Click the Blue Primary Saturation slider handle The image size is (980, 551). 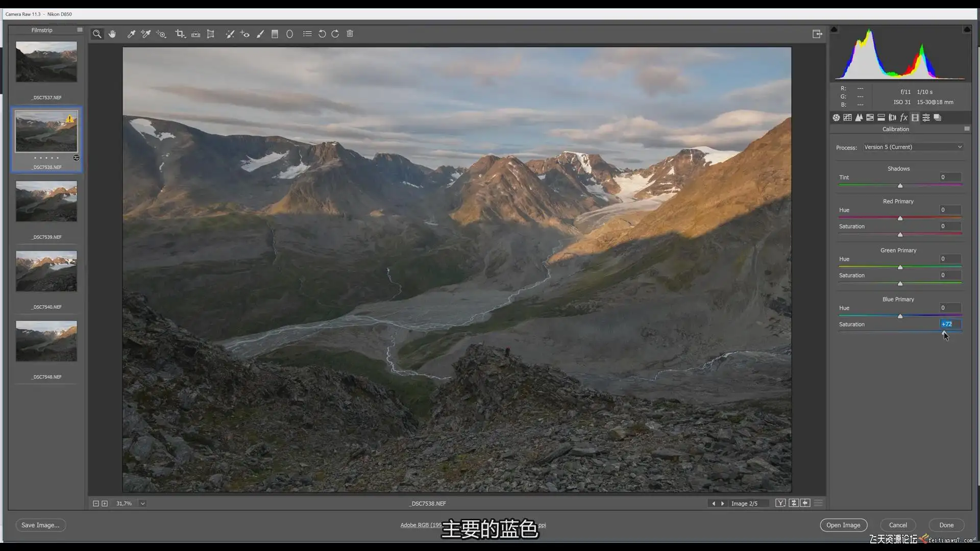[x=944, y=332]
